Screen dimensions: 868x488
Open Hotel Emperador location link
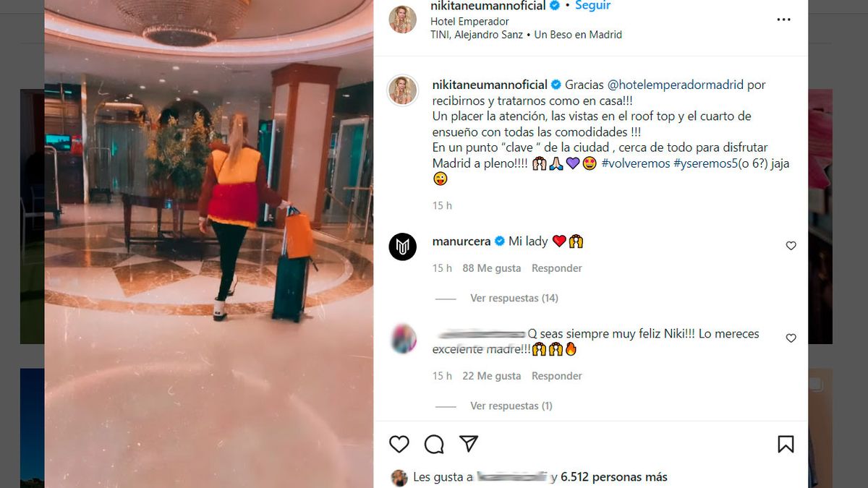(469, 22)
